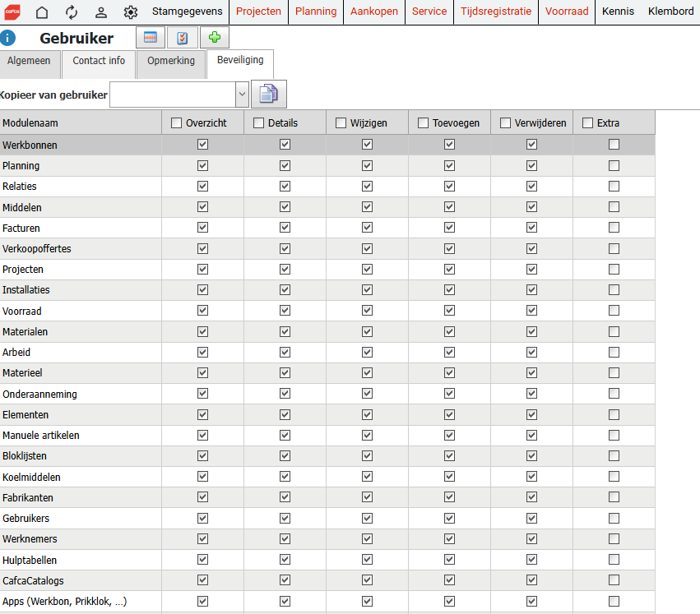Open the Klembord menu
The height and width of the screenshot is (614, 700).
[671, 12]
